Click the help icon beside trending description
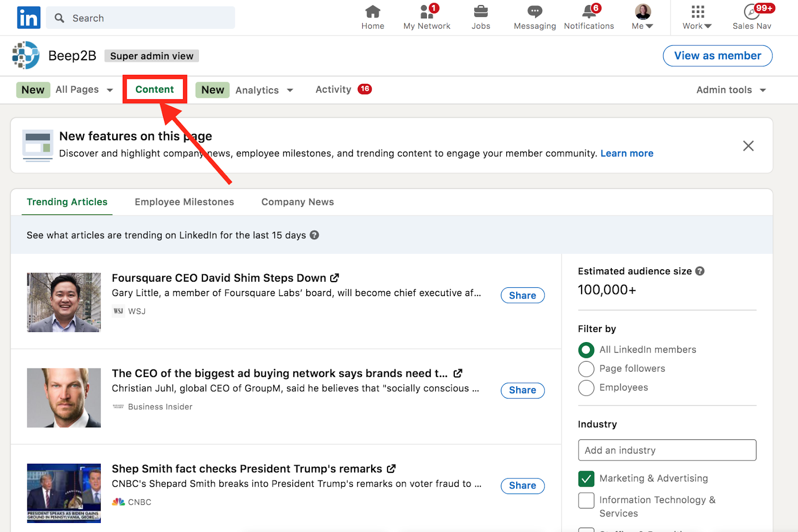Viewport: 798px width, 532px height. [314, 235]
